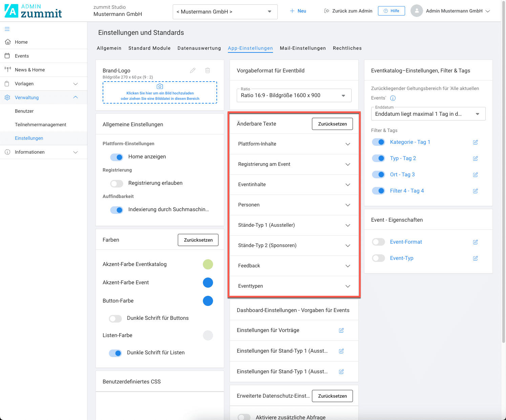Click the hamburger menu icon in sidebar
Screen dimensions: 506x420
(7, 29)
